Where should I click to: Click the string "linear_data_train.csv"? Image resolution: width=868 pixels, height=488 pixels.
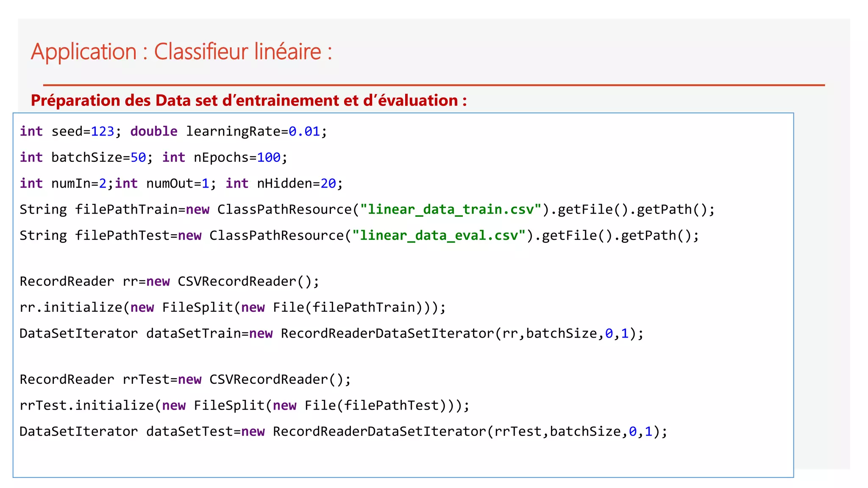(451, 210)
